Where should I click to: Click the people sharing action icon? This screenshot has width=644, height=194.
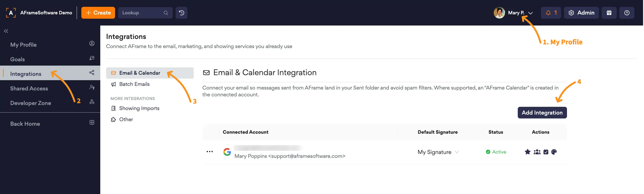tap(537, 152)
